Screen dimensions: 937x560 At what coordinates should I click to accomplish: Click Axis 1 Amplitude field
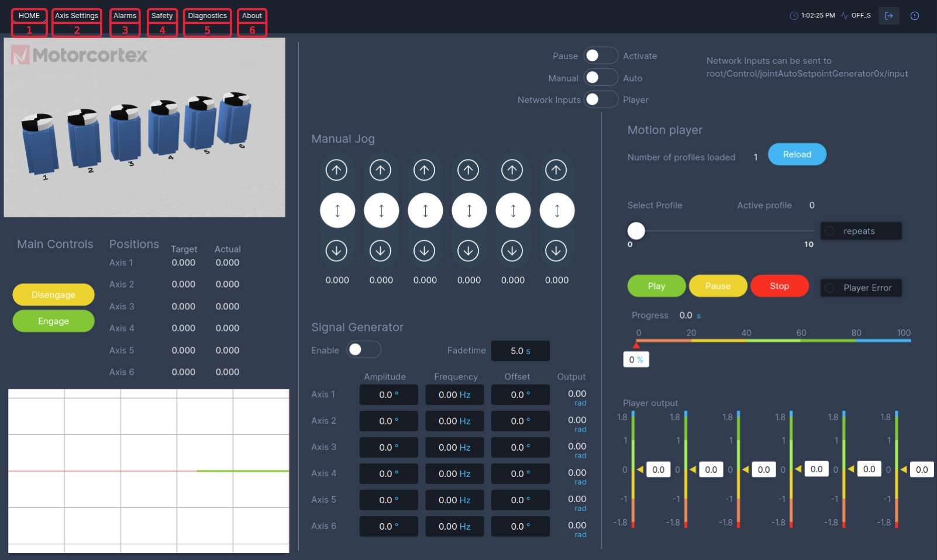click(x=389, y=395)
